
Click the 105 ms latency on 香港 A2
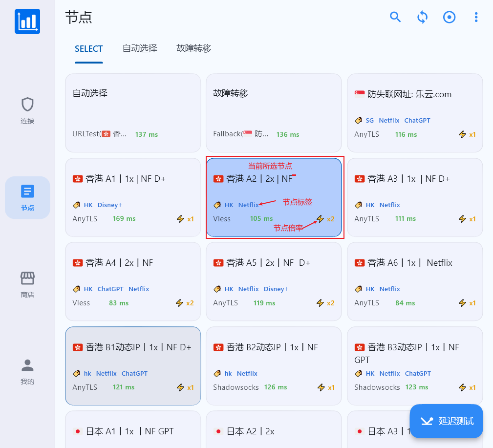261,218
